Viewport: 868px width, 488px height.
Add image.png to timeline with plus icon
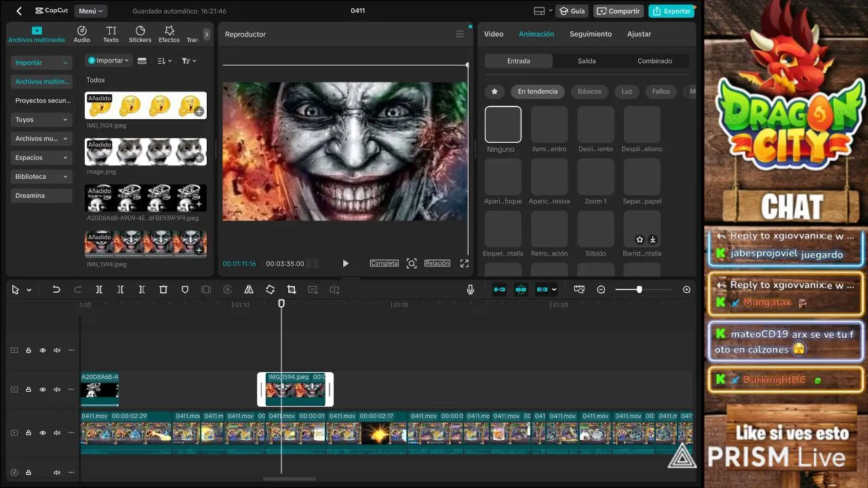pyautogui.click(x=199, y=158)
